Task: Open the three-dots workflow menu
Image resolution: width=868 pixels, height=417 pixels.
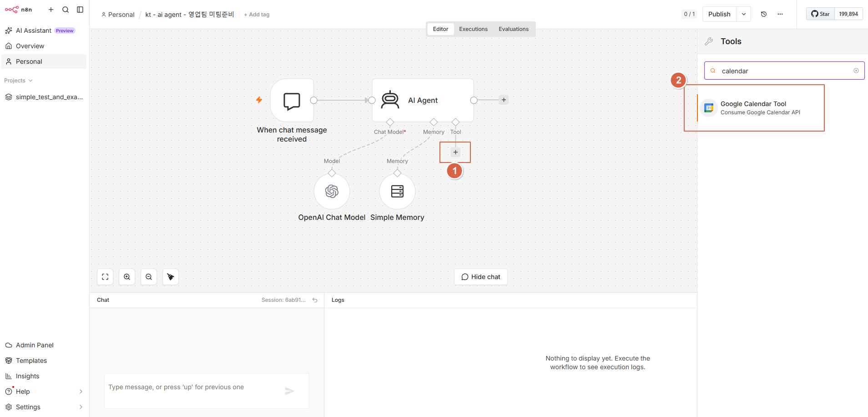Action: click(780, 14)
